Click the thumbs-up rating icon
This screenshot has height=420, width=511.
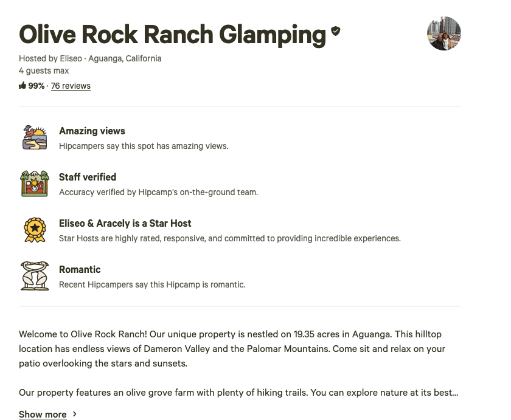click(23, 86)
